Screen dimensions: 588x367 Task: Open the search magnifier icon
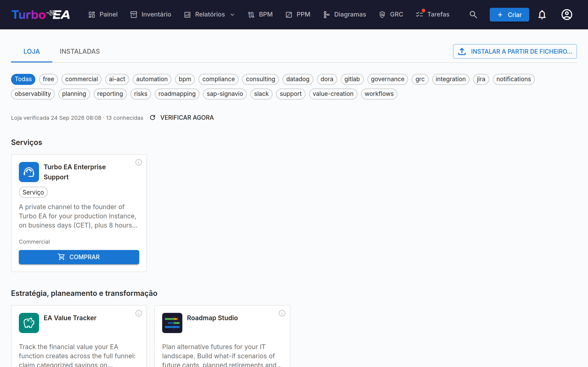pyautogui.click(x=473, y=14)
